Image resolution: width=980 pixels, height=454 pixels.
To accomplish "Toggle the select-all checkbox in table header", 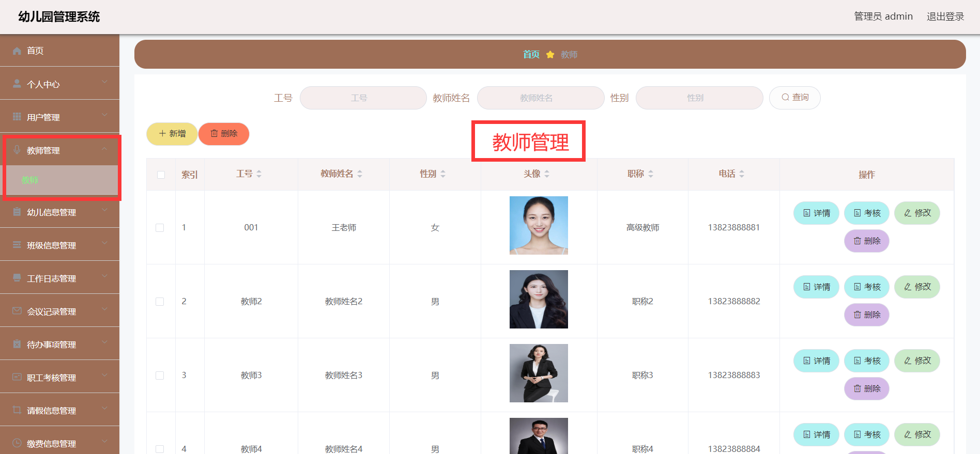I will point(161,175).
